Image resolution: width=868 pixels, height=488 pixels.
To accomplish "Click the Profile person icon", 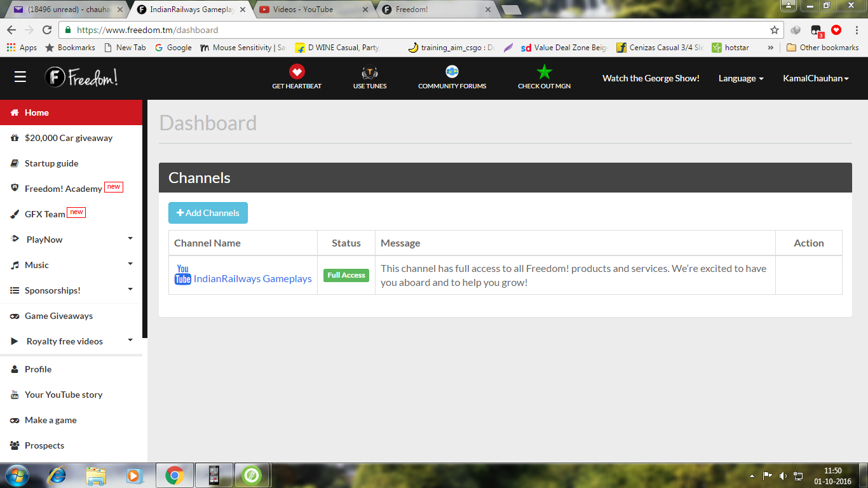I will coord(15,369).
